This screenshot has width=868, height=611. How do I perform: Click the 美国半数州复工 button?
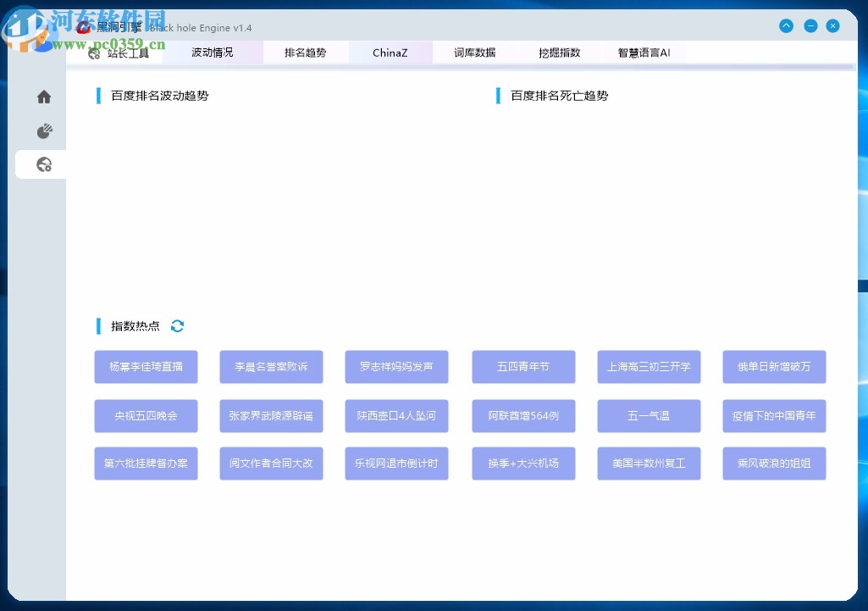click(x=649, y=464)
